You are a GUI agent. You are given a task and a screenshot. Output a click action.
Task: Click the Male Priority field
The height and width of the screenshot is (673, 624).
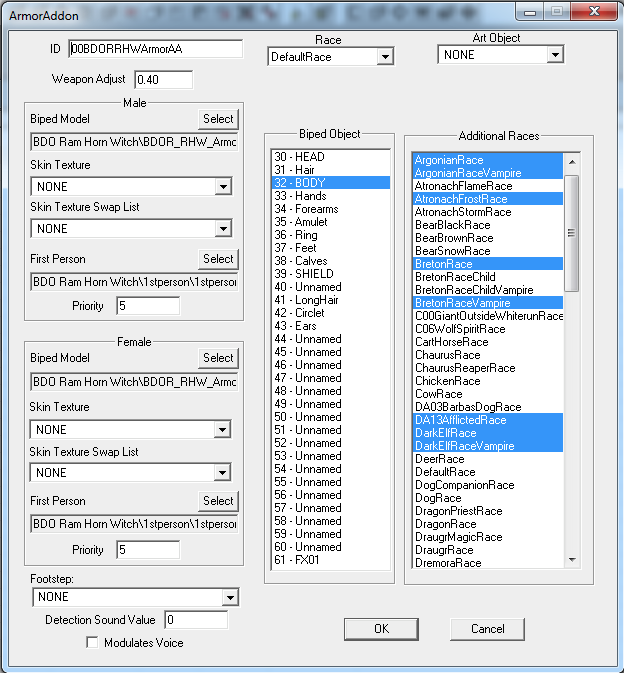148,306
